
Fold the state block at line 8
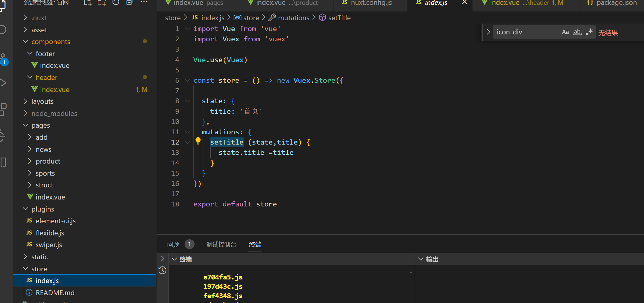tap(187, 101)
